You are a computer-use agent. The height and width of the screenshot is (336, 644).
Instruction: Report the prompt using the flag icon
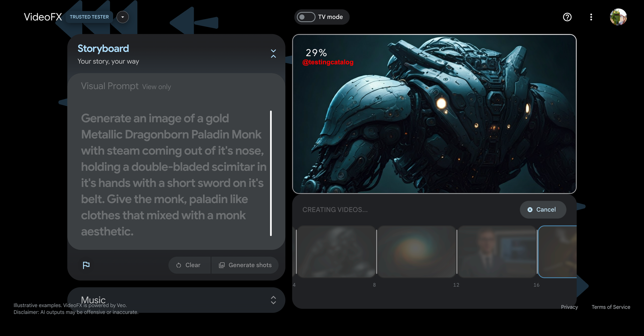(x=86, y=265)
